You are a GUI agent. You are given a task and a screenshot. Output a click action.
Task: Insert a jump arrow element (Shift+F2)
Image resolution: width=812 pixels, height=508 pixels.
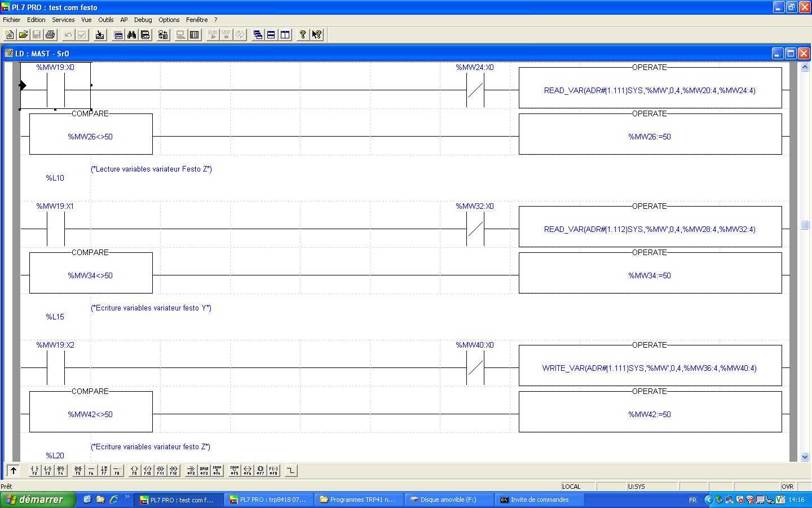(x=191, y=470)
